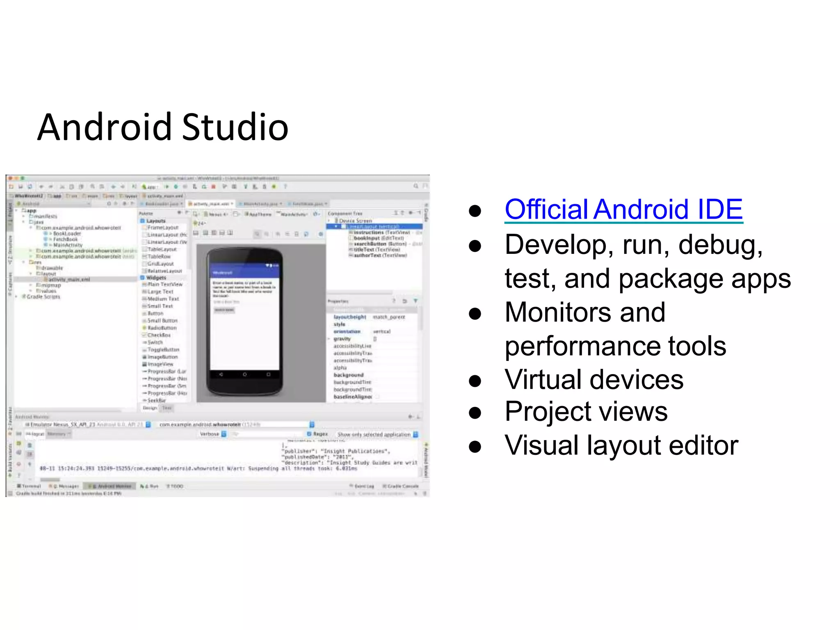Click the Save All toolbar icon

21,187
